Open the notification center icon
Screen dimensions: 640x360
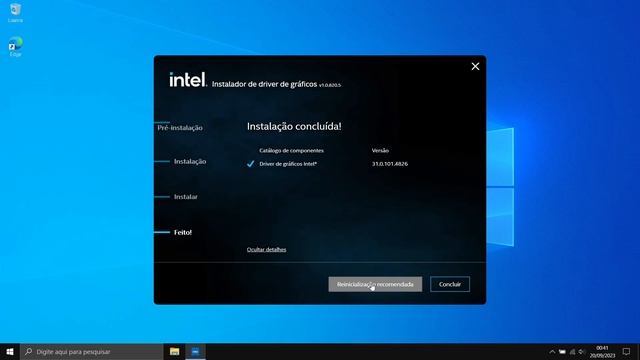(x=626, y=351)
